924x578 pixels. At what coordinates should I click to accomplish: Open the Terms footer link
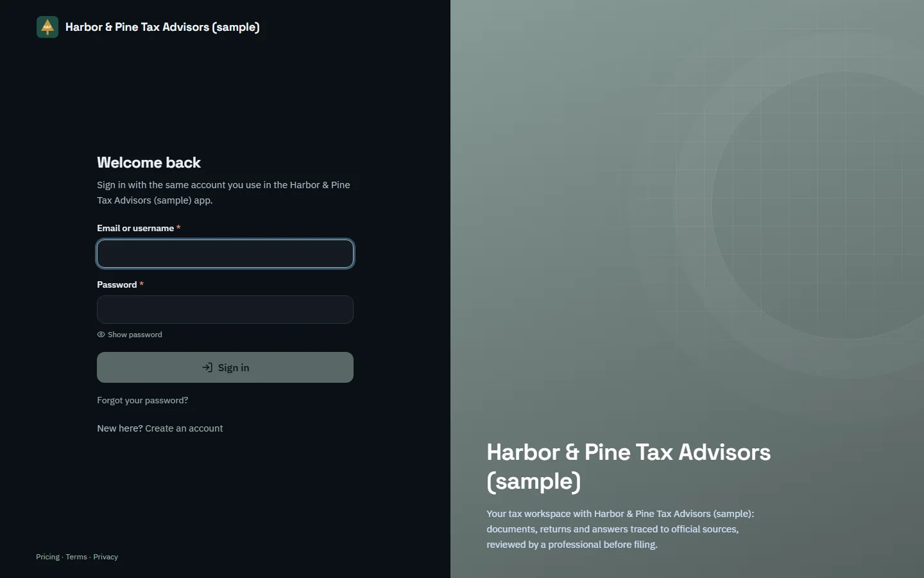click(x=76, y=557)
